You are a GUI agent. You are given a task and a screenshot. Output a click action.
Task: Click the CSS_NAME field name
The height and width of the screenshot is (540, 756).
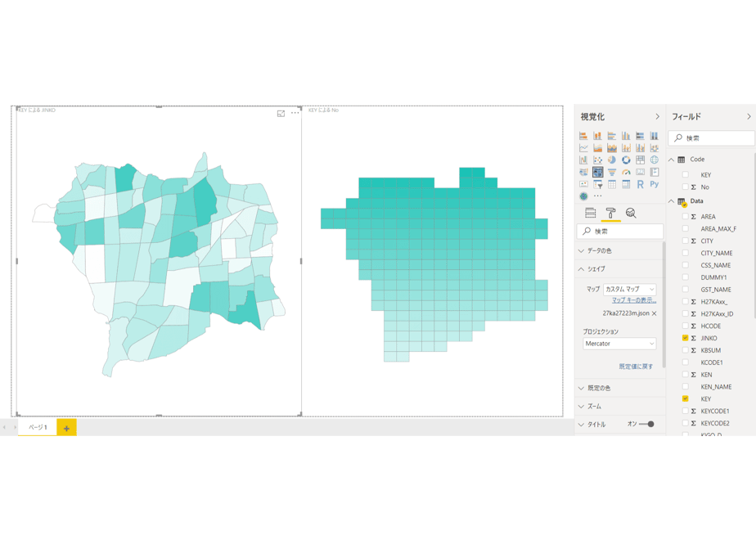point(715,265)
